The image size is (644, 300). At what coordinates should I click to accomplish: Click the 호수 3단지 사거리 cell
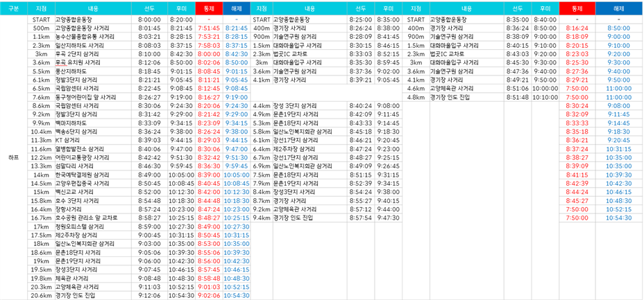93,200
